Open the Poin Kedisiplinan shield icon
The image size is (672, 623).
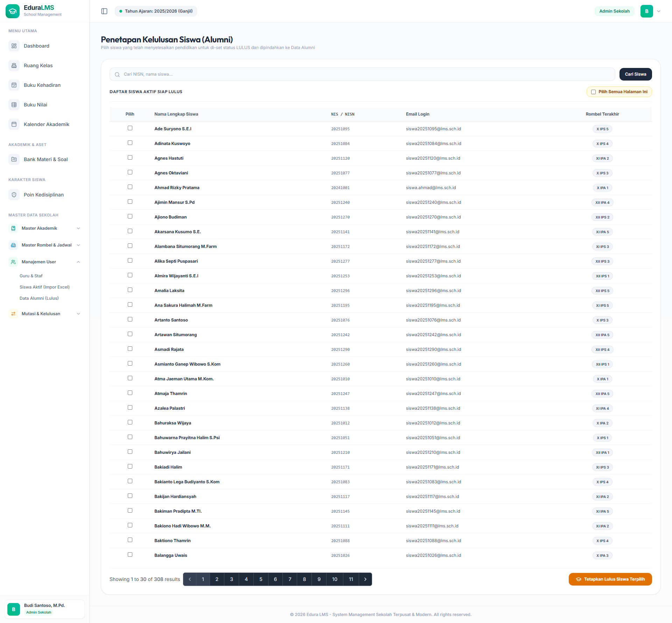(x=14, y=195)
